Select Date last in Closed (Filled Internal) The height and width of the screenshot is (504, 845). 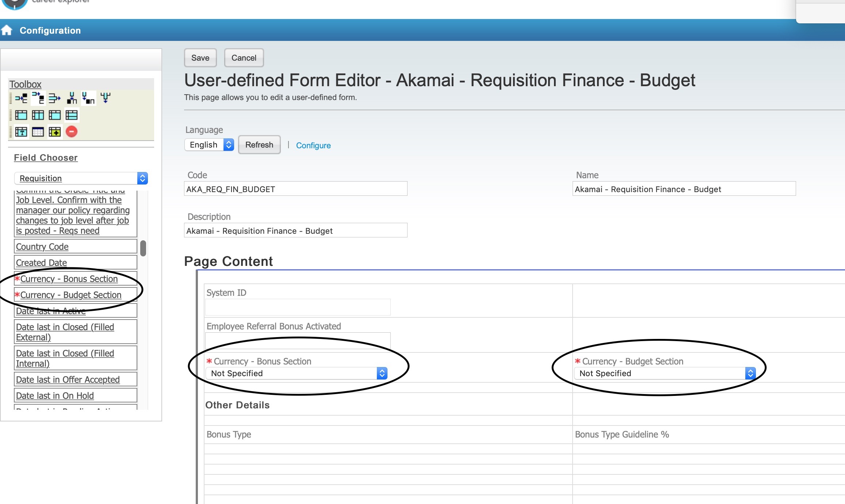click(76, 358)
